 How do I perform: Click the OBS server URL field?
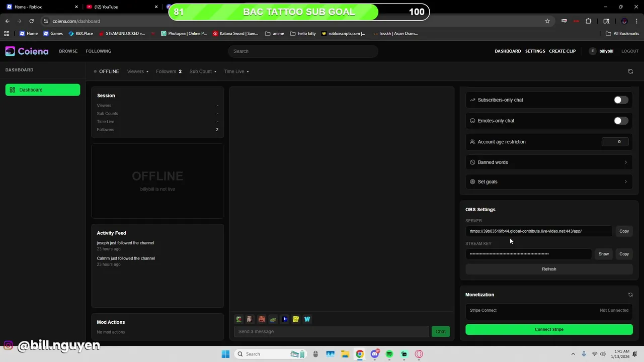click(538, 231)
